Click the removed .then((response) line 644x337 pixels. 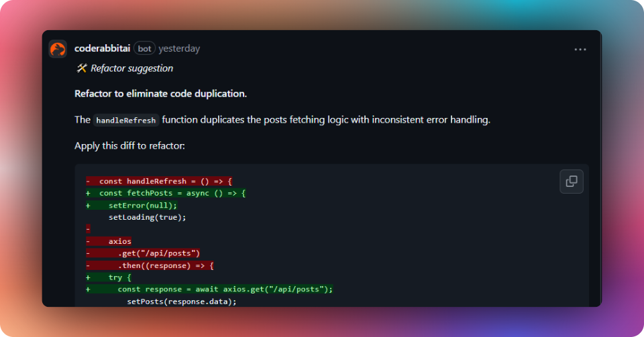coord(165,265)
